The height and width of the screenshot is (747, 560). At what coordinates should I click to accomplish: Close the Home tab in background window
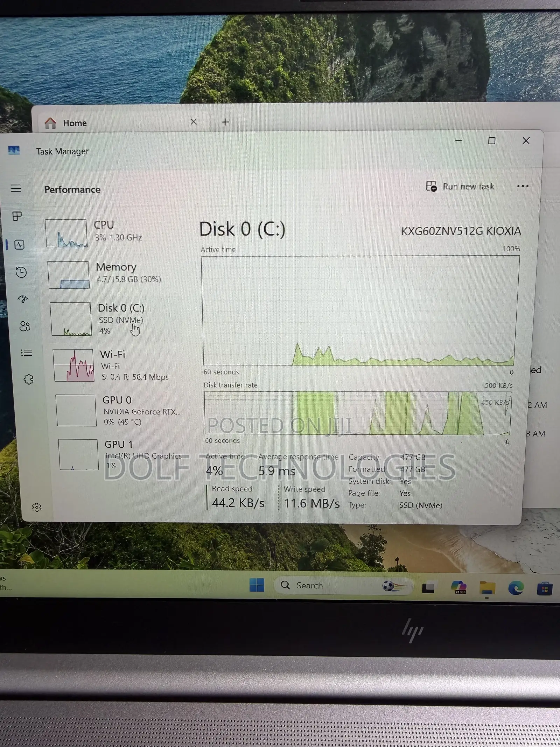[194, 122]
